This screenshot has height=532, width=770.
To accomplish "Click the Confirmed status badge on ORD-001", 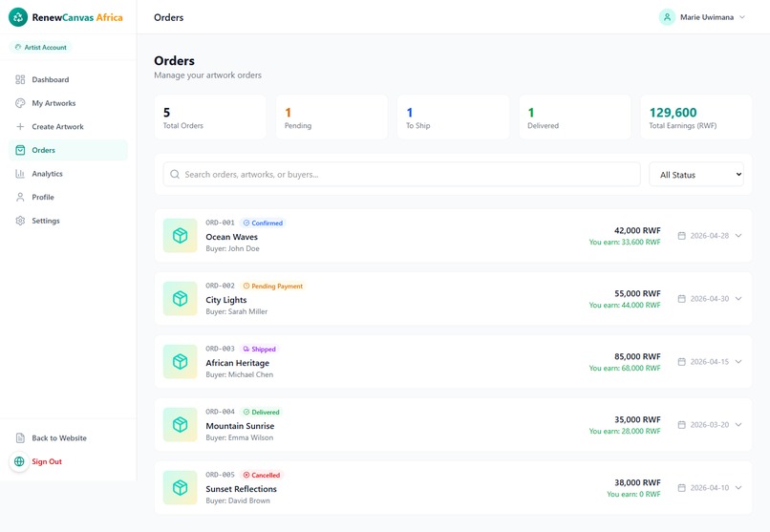I will click(263, 223).
